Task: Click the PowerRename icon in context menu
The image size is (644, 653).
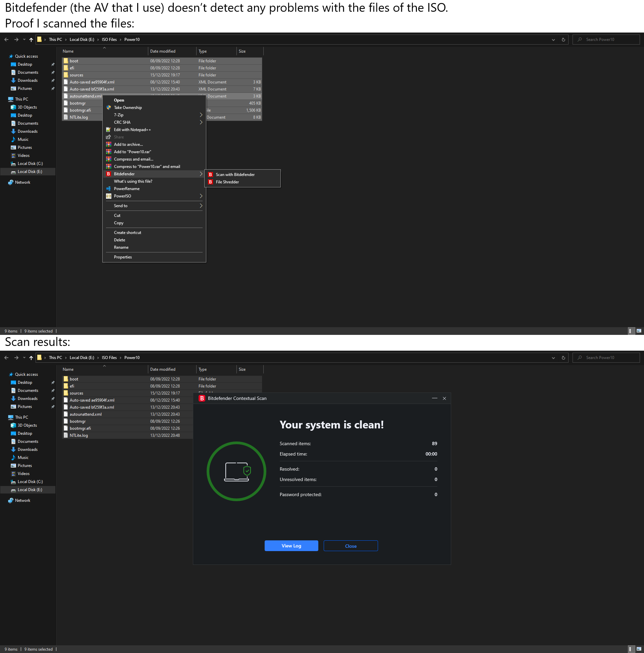Action: point(109,189)
